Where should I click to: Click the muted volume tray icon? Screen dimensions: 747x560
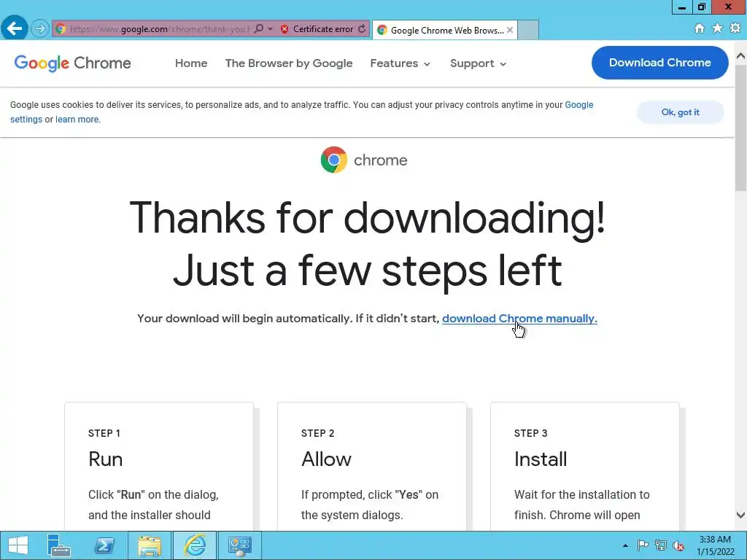[x=678, y=545]
